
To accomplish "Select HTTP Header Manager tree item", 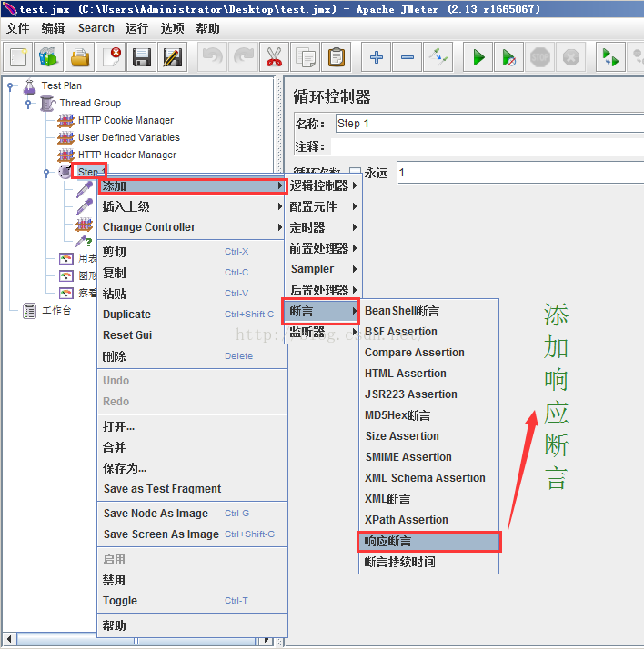I will tap(127, 155).
